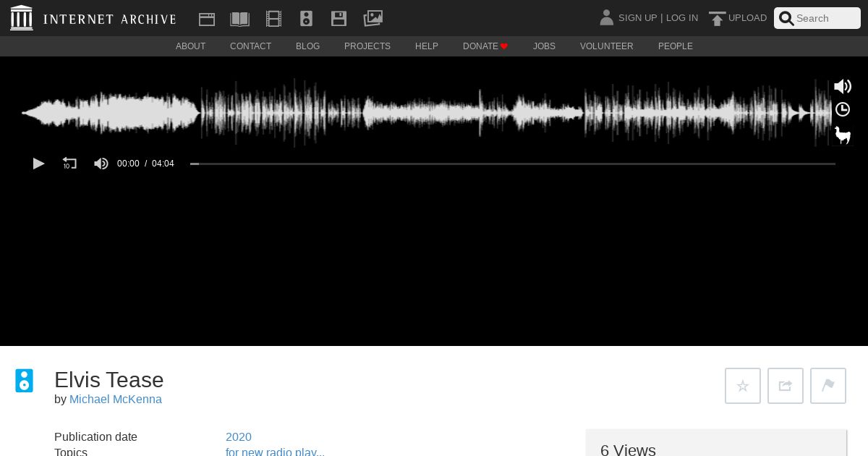Click the Winamp llama icon

[843, 135]
